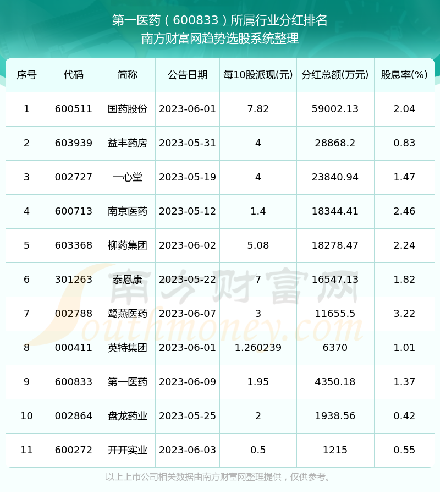The width and height of the screenshot is (440, 504).
Task: Select stock code 600713
Action: point(74,211)
